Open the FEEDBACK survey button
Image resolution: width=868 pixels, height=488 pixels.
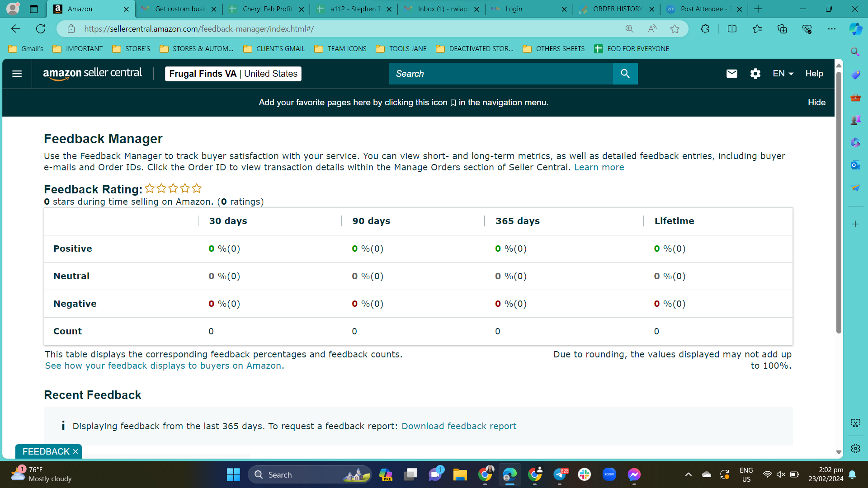[x=46, y=451]
